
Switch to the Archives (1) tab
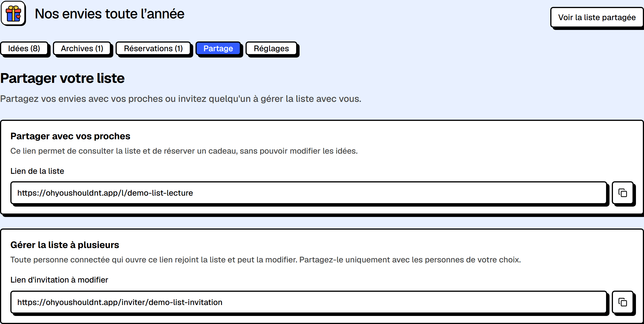82,48
